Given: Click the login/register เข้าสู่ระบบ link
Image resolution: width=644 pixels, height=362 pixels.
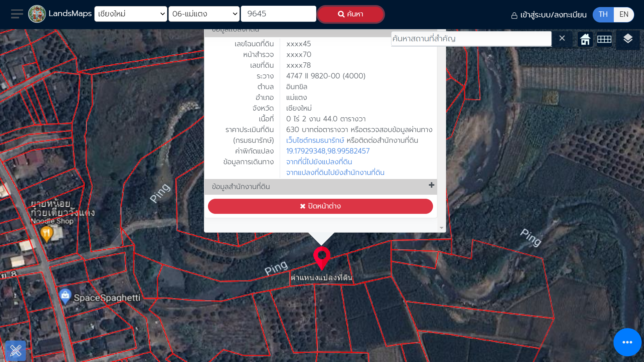Looking at the screenshot, I should (549, 15).
